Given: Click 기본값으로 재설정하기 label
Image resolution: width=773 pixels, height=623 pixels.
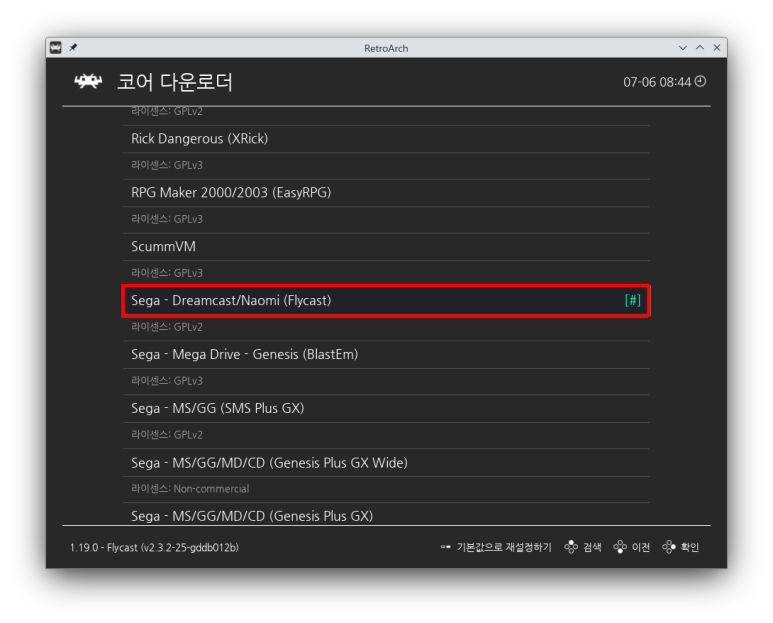Looking at the screenshot, I should [504, 547].
